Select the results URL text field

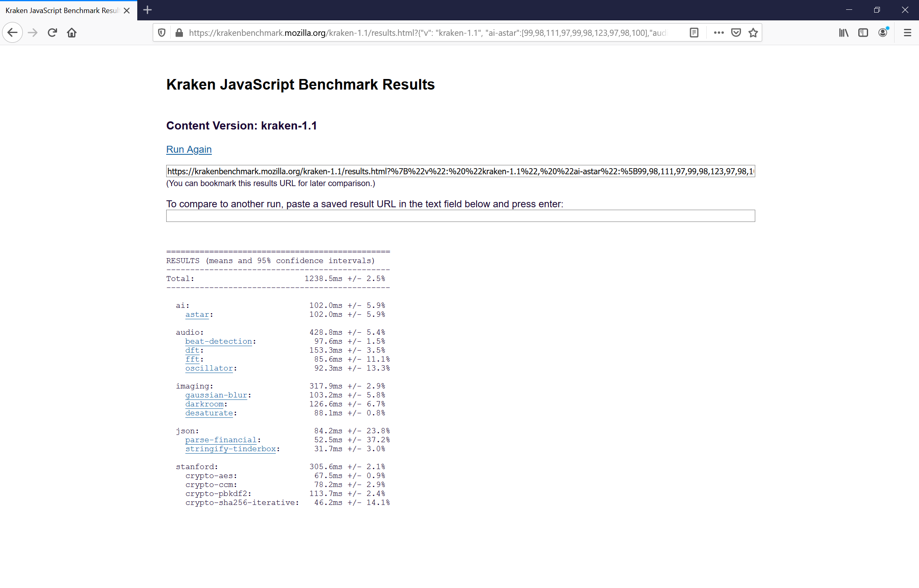pyautogui.click(x=461, y=171)
